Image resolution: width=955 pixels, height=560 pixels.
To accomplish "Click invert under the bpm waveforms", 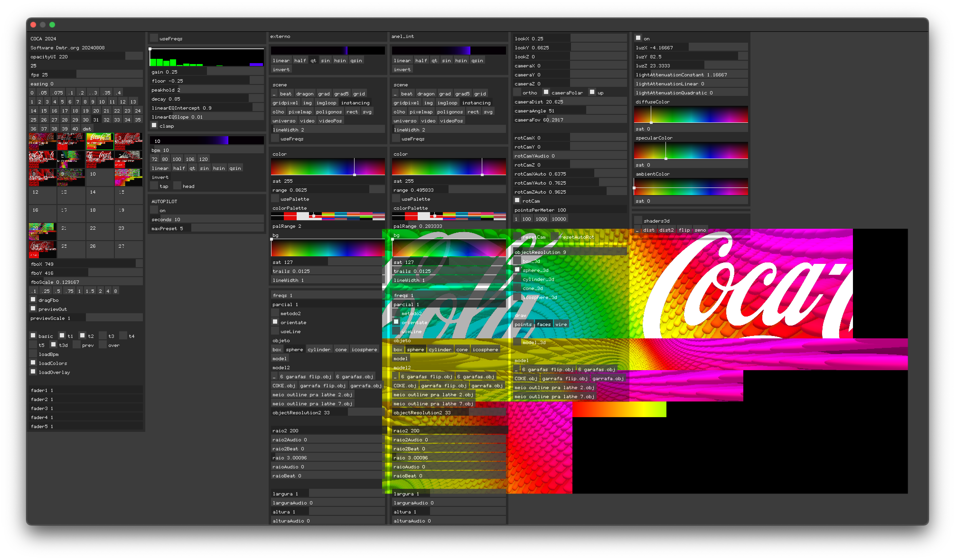I will tap(160, 177).
